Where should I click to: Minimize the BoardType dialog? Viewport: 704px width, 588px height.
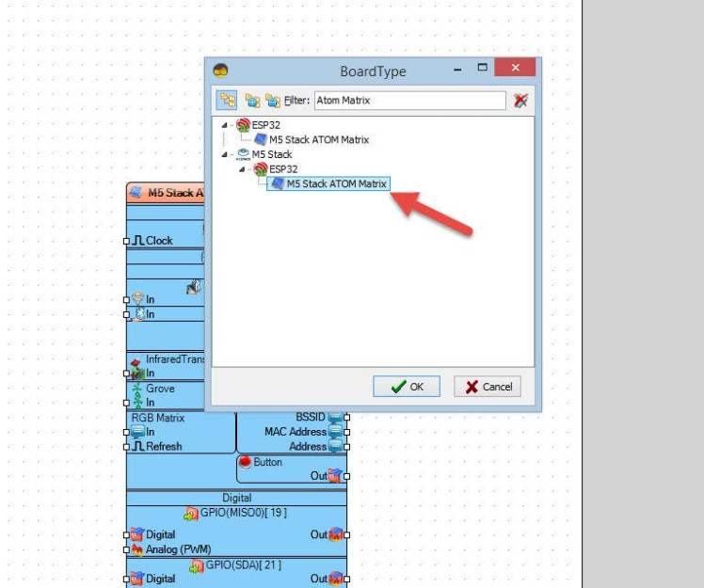457,70
